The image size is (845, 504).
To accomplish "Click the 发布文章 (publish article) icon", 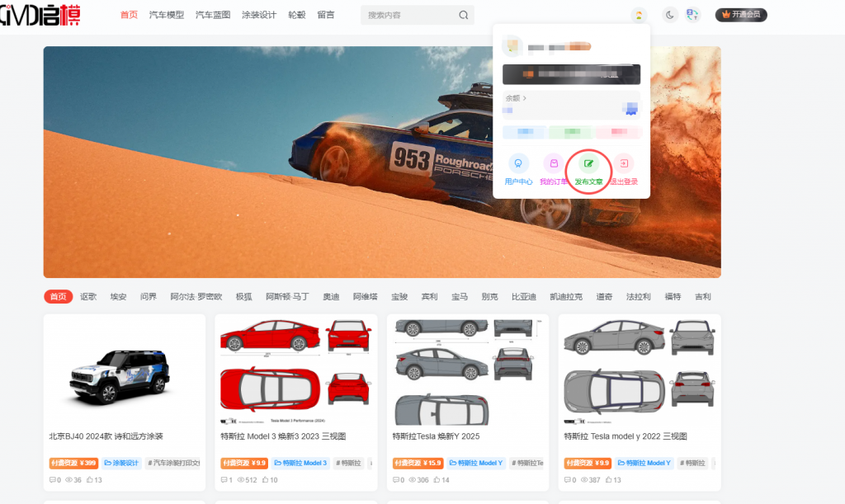I will coord(588,163).
